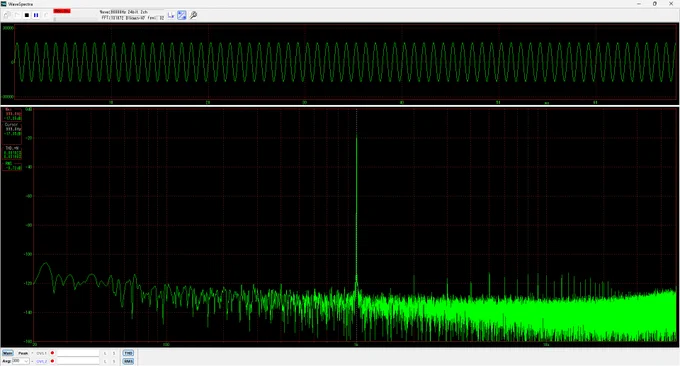Click the greyed record icon after Pause
This screenshot has height=366, width=680.
tap(46, 15)
